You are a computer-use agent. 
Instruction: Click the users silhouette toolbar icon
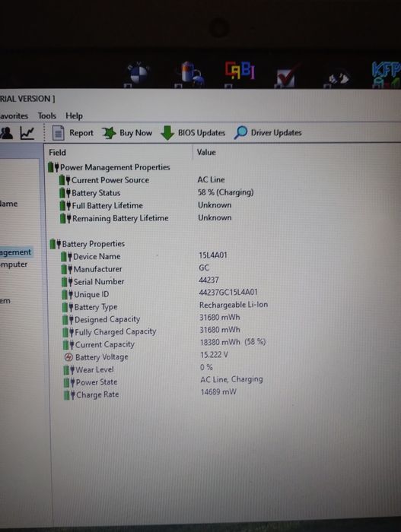pyautogui.click(x=6, y=133)
